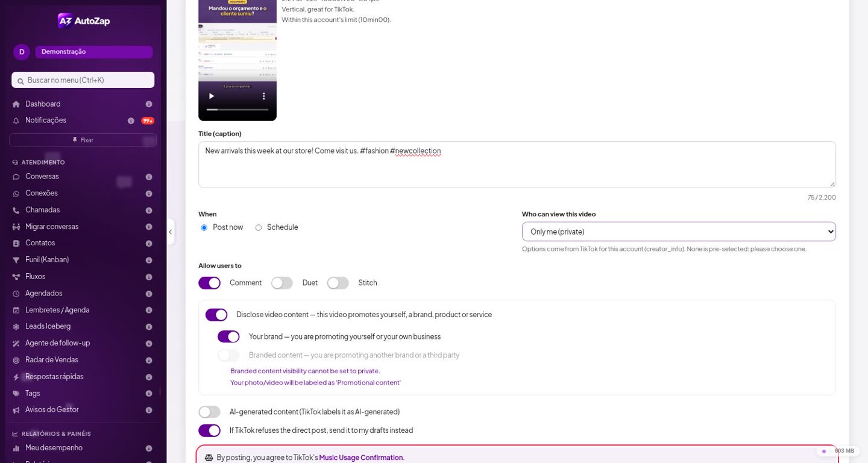The width and height of the screenshot is (868, 463).
Task: Click the video preview progress bar
Action: pyautogui.click(x=237, y=110)
